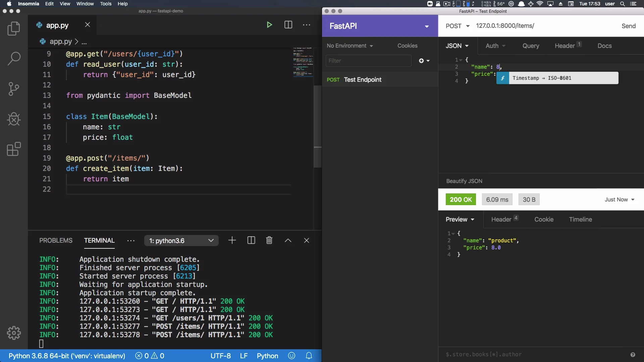The image size is (644, 362).
Task: Switch to the response Timeline tab
Action: (580, 220)
